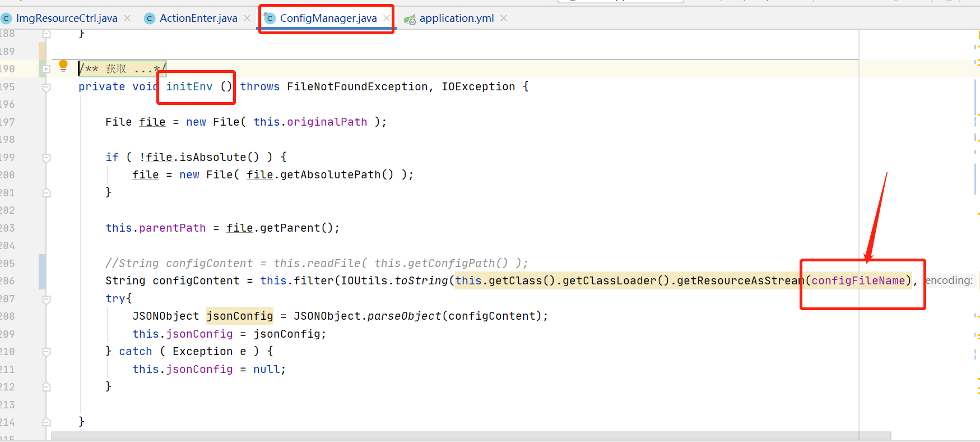Click the commented-out readFile line
The image size is (980, 442).
point(317,264)
